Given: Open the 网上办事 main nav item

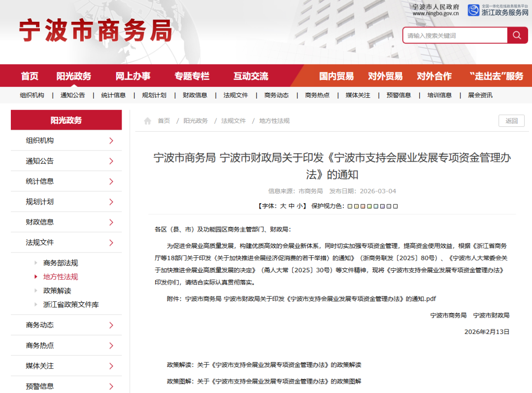Looking at the screenshot, I should coord(133,76).
